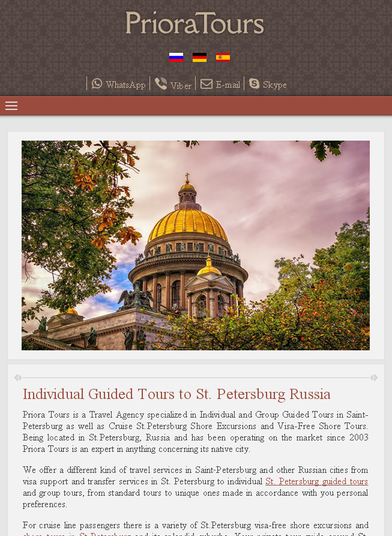This screenshot has height=536, width=392.
Task: Click the E-mail envelope icon
Action: 207,84
